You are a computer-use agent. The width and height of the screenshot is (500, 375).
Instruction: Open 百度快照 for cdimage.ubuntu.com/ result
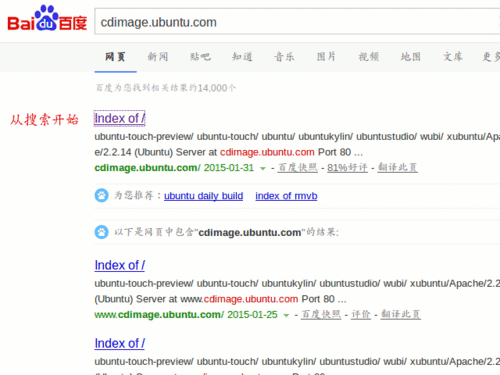(298, 167)
